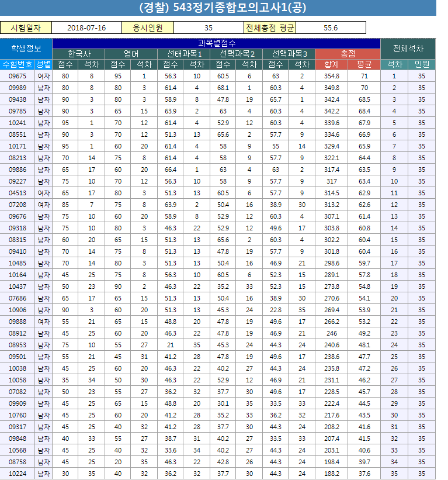This screenshot has width=448, height=480.
Task: Select average value 68.5
Action: tap(364, 99)
